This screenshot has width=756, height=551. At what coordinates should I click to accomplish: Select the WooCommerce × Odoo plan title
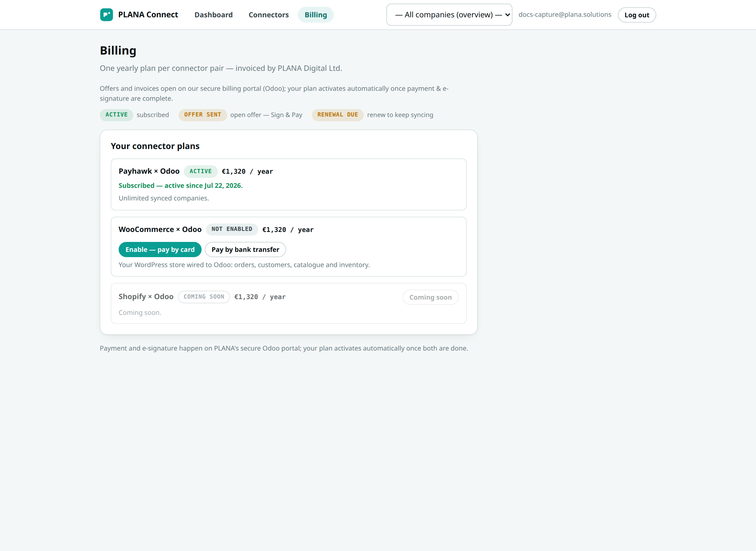tap(160, 229)
